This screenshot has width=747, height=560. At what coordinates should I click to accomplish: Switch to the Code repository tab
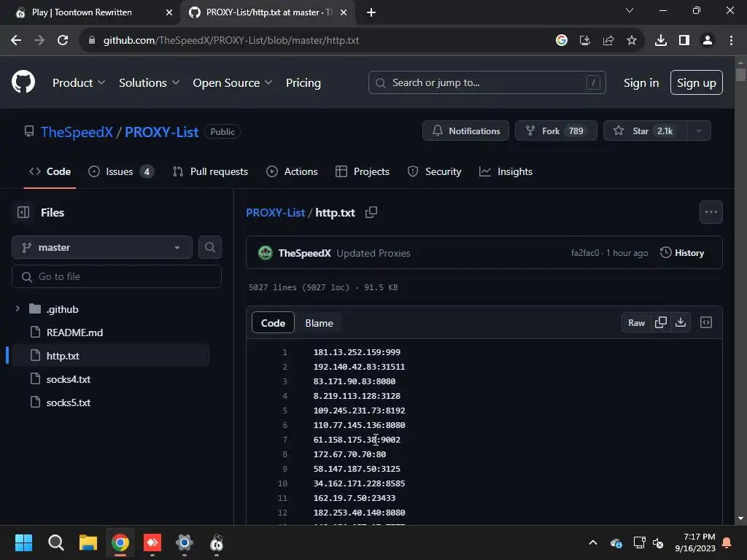click(50, 171)
